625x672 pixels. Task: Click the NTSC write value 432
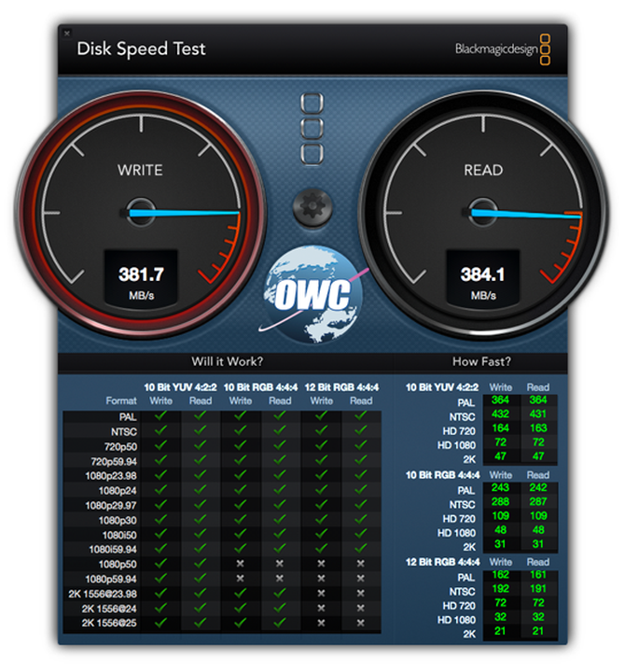click(501, 413)
